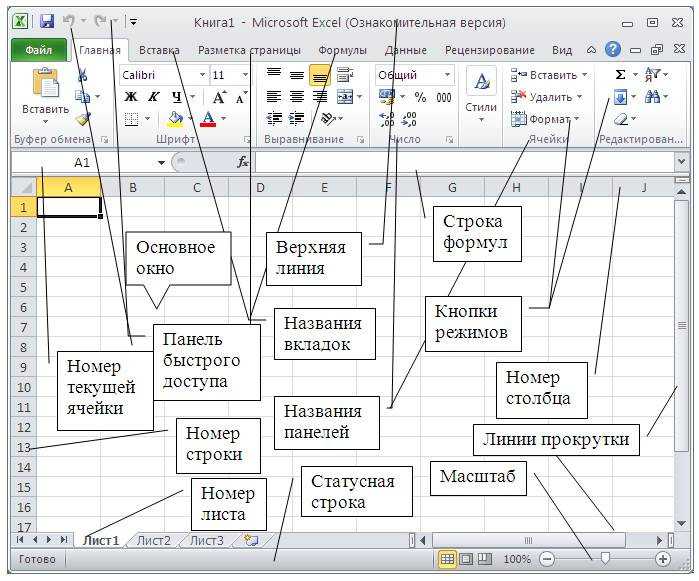Open the Файл tab

39,50
